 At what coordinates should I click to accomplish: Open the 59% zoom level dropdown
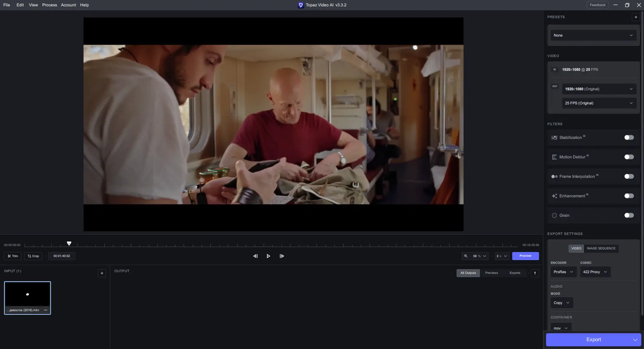click(x=480, y=256)
